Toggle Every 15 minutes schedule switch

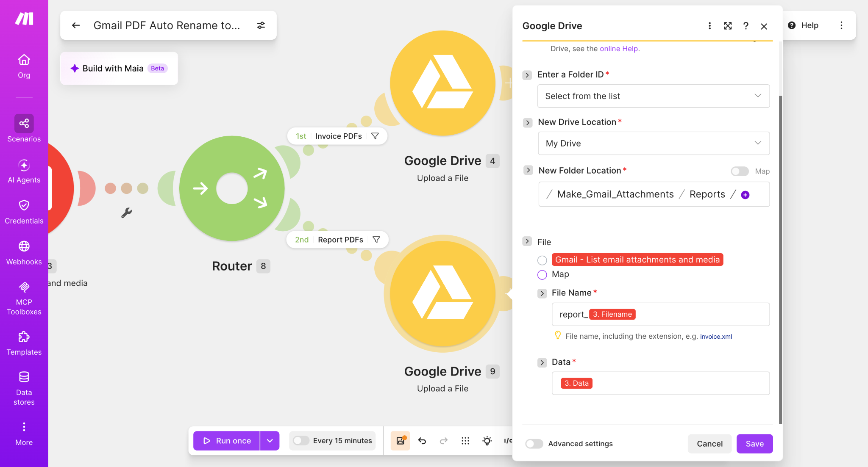point(301,441)
